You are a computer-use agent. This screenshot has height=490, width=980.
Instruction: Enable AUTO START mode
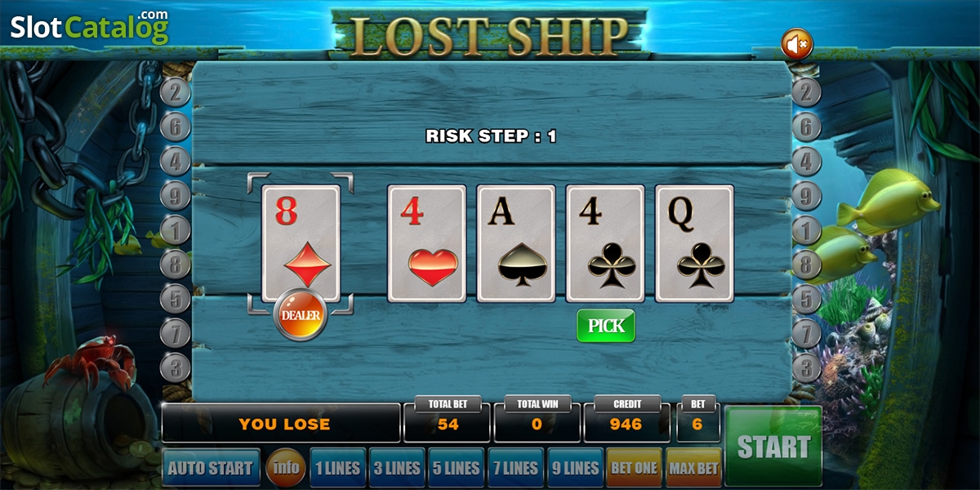211,468
